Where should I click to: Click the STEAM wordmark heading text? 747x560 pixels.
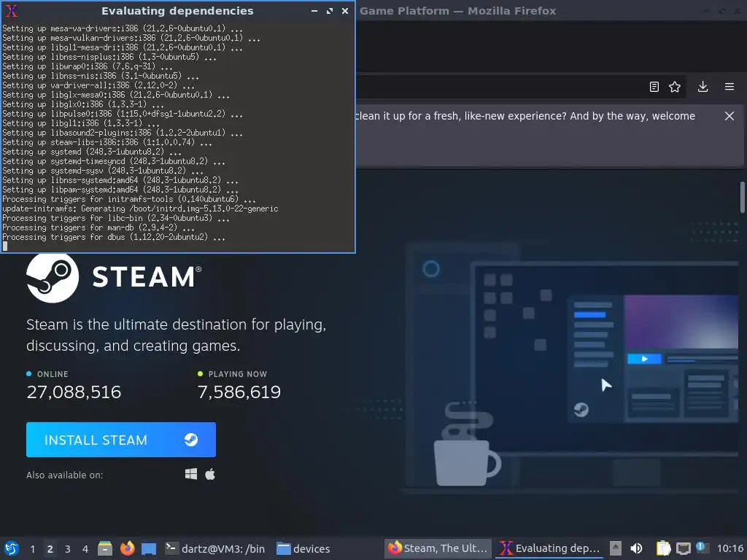(x=145, y=276)
